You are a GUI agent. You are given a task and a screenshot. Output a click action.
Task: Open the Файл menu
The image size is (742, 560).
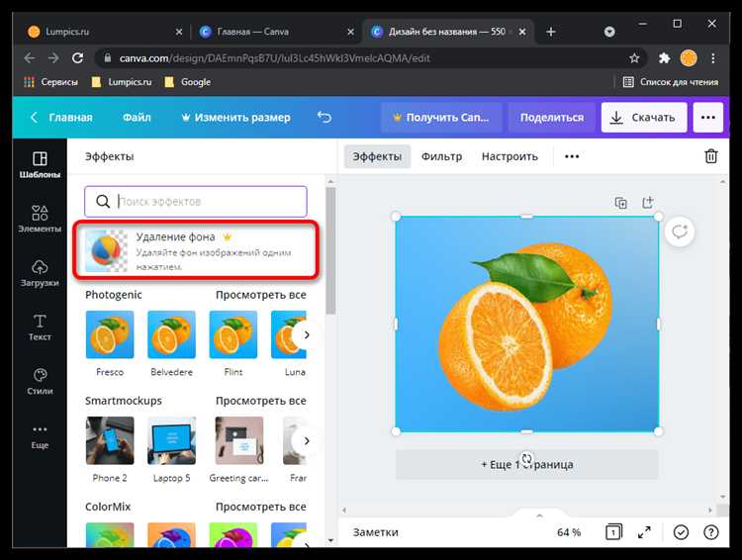(x=137, y=117)
